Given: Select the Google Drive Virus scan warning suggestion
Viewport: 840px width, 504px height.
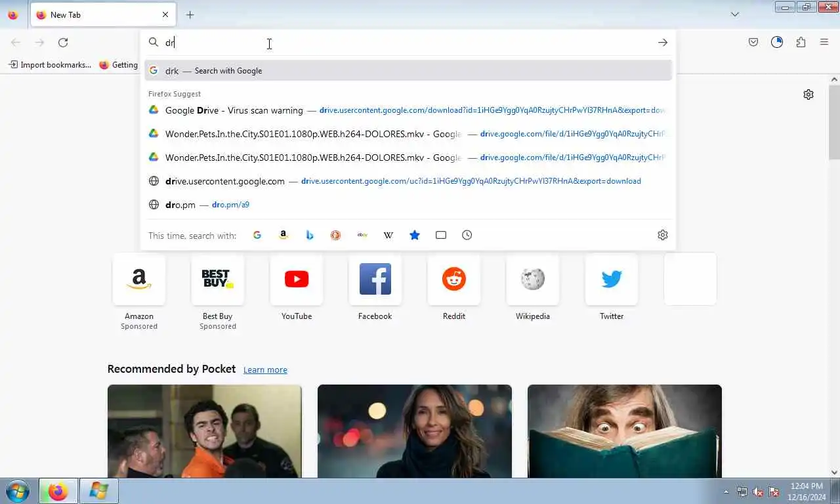Looking at the screenshot, I should (x=408, y=110).
